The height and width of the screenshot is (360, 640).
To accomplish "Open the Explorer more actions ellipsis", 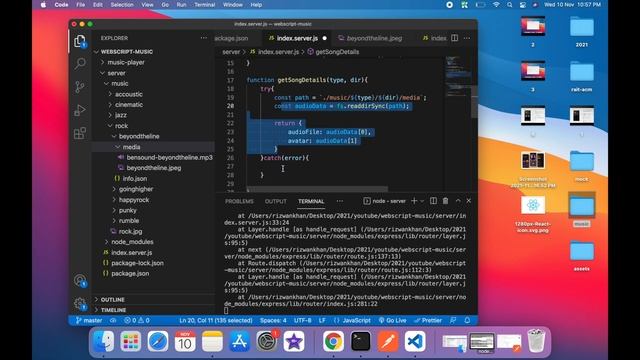I will tap(204, 38).
